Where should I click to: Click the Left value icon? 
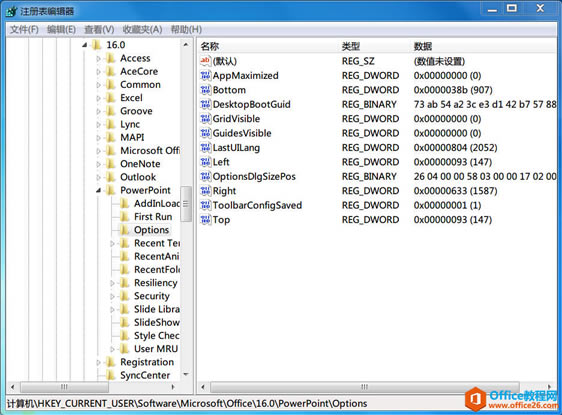(x=205, y=162)
